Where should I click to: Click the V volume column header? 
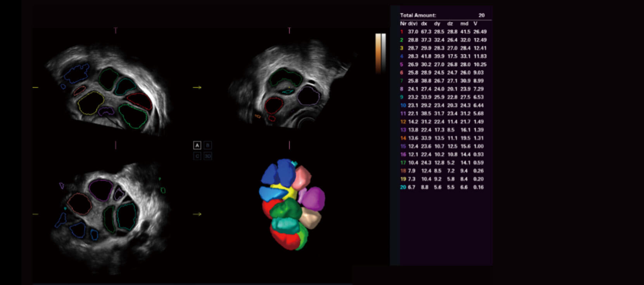475,24
